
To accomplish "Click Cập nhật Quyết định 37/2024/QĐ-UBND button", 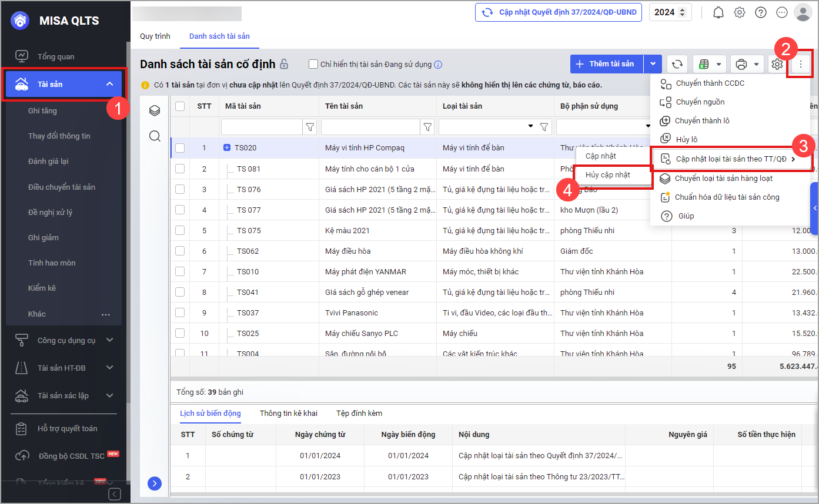I will pos(559,12).
